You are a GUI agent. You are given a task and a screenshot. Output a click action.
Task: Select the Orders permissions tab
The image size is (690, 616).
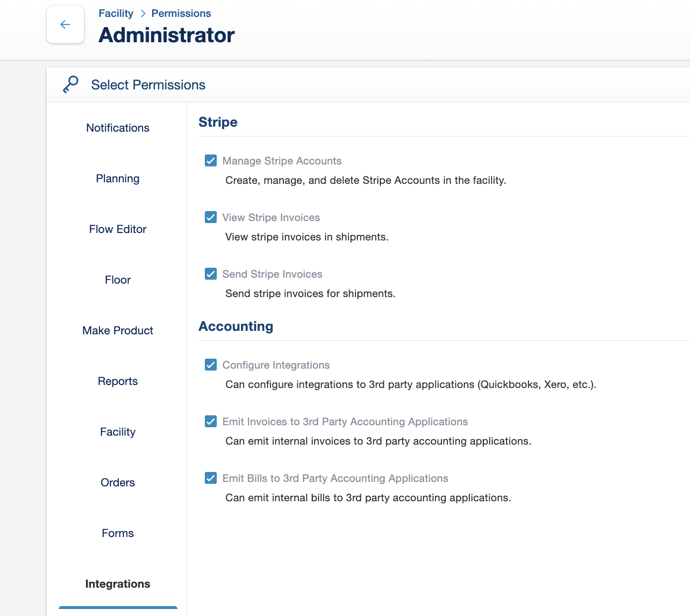[x=118, y=482]
